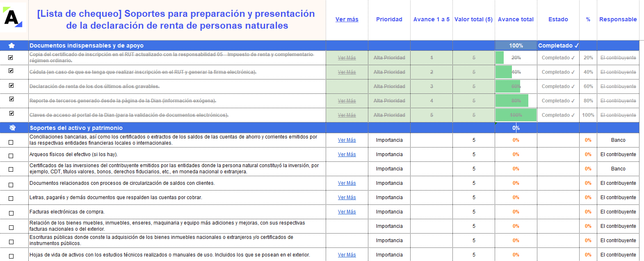The height and width of the screenshot is (261, 644).
Task: Click icon beside Soportes del activo y patrimonio
Action: tap(12, 128)
